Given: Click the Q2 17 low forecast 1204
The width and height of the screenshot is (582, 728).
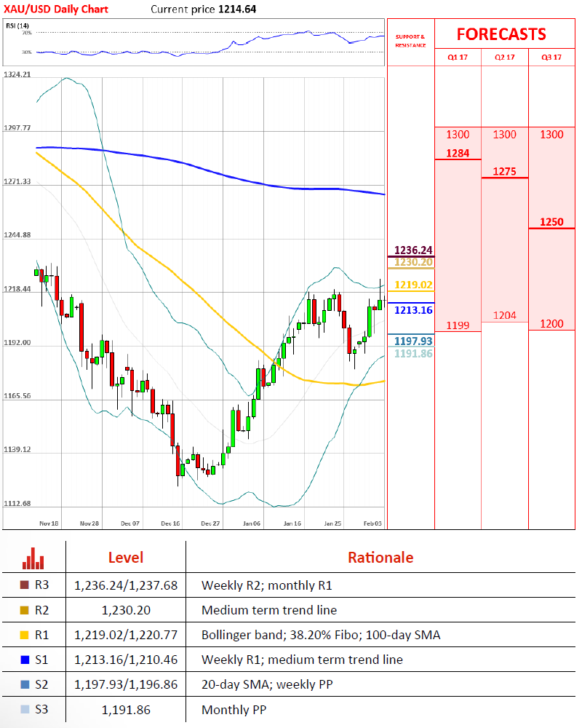Looking at the screenshot, I should coord(504,315).
